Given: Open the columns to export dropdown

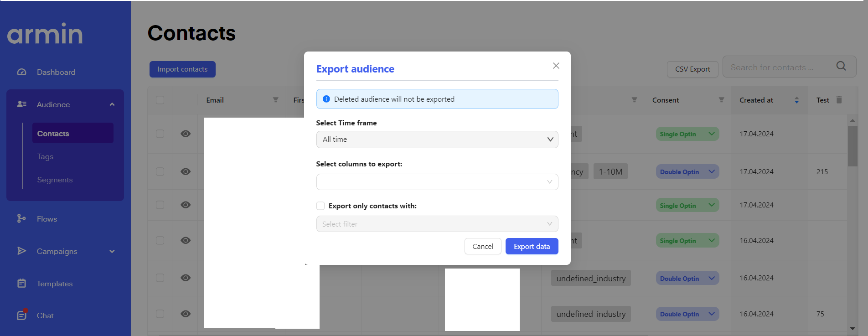Looking at the screenshot, I should point(437,182).
